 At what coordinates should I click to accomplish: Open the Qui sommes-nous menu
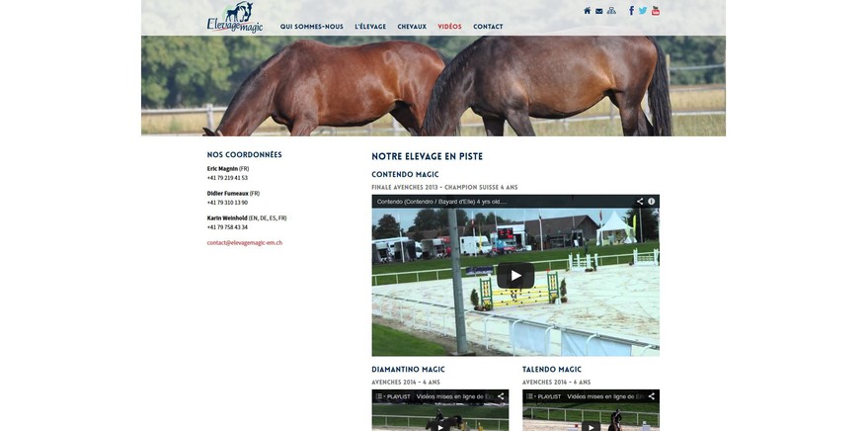(312, 27)
